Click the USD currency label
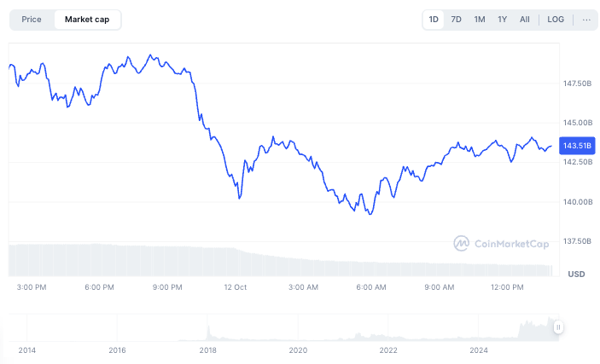 [576, 274]
